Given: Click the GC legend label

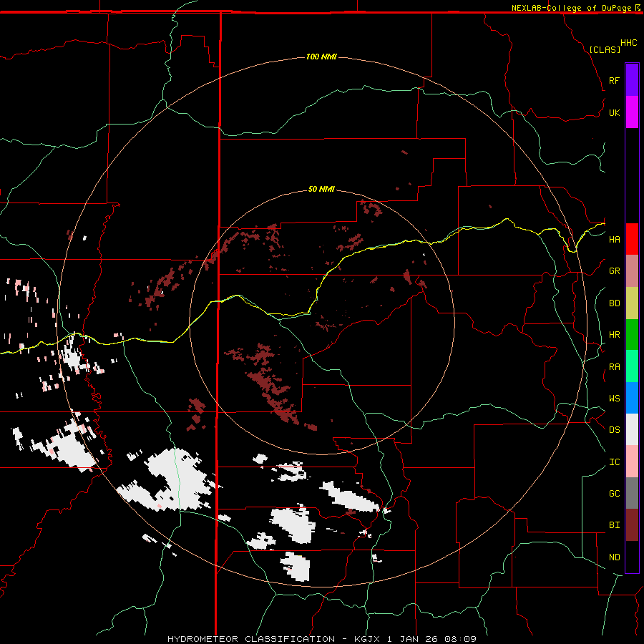Looking at the screenshot, I should pos(614,494).
